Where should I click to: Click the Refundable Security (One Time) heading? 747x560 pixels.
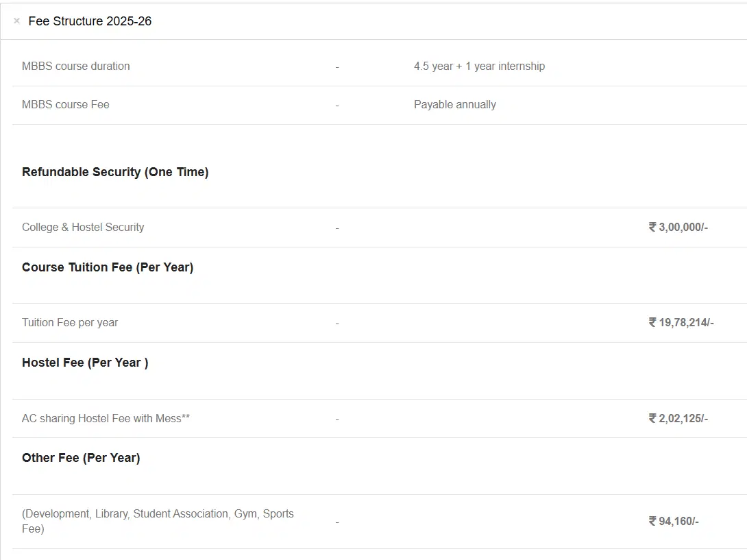(x=115, y=172)
